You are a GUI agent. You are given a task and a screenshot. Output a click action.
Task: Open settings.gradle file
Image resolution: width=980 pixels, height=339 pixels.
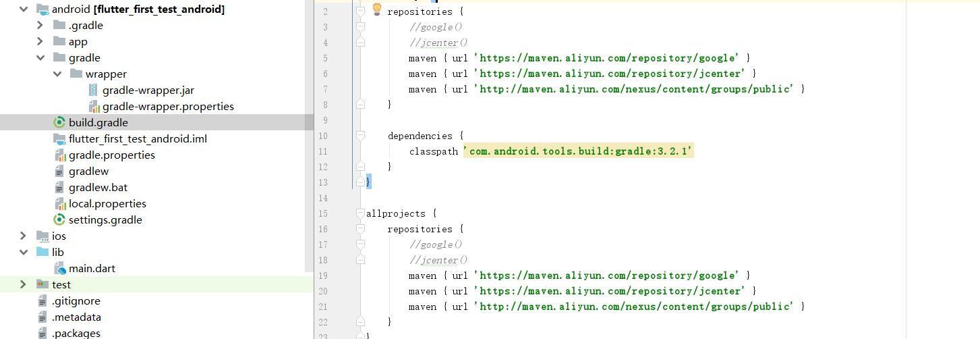(x=105, y=220)
